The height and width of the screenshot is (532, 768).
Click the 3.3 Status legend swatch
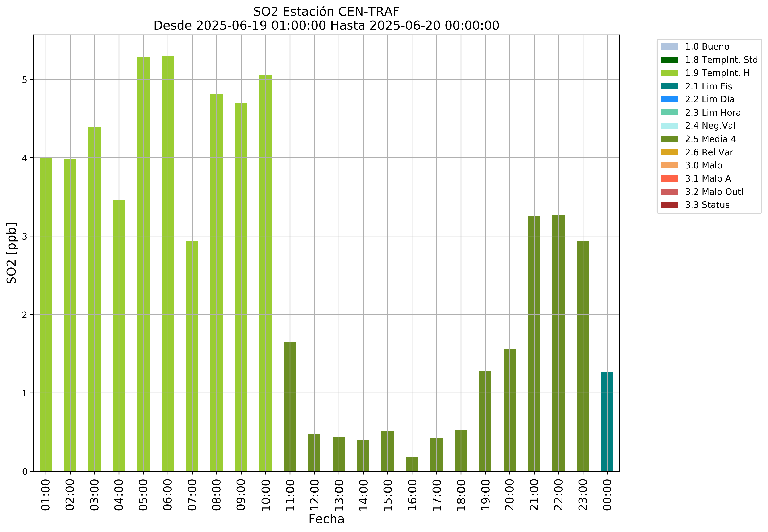669,205
